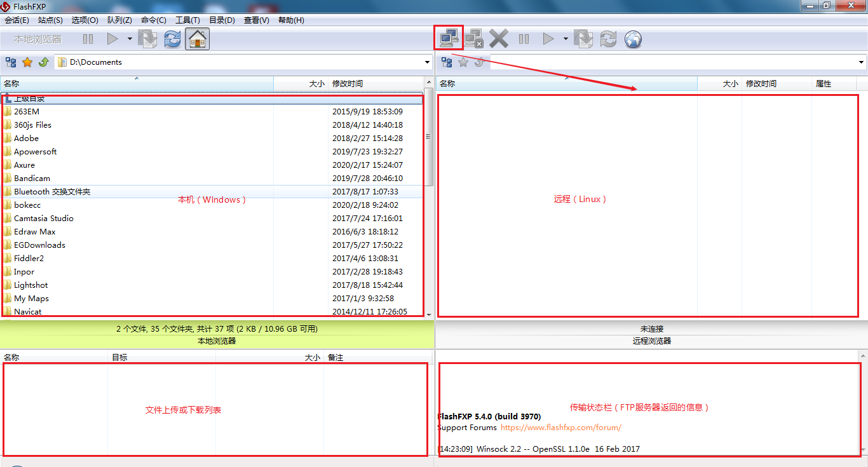Click the pause icon in remote toolbar
Image resolution: width=868 pixels, height=467 pixels.
click(x=524, y=39)
